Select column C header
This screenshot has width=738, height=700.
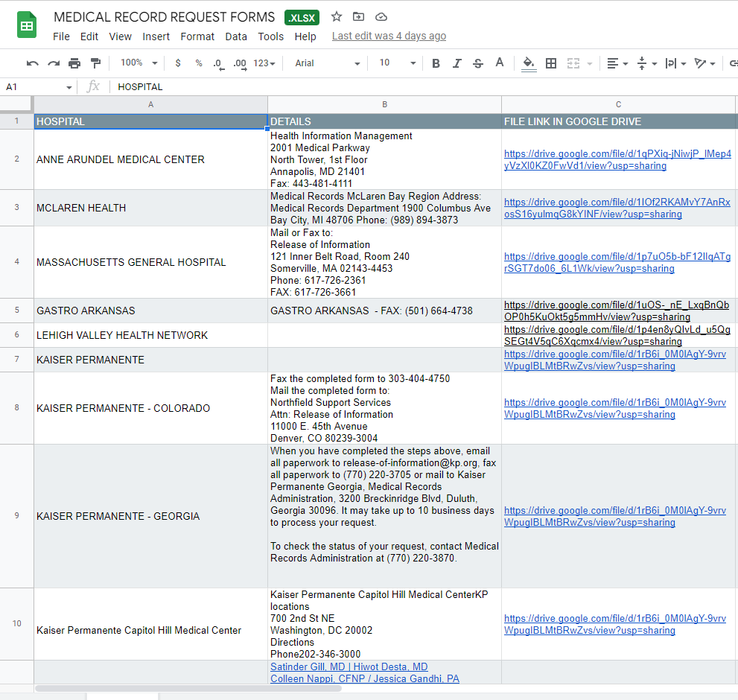618,104
